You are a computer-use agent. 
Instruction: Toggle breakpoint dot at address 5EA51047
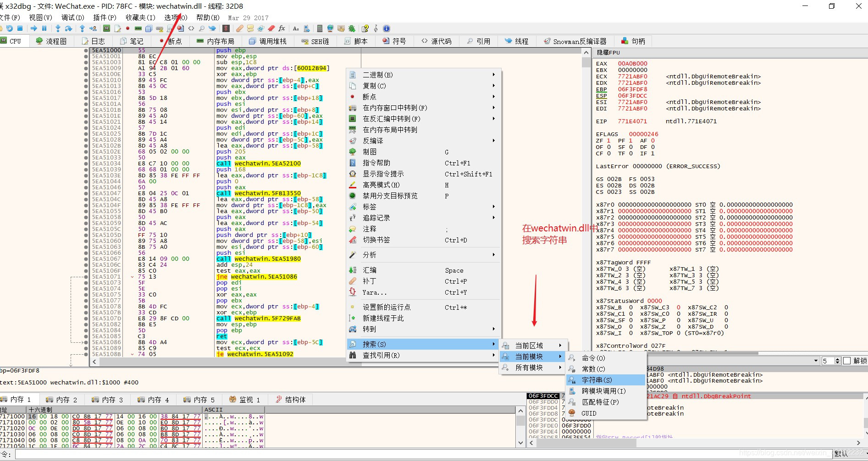pos(86,193)
